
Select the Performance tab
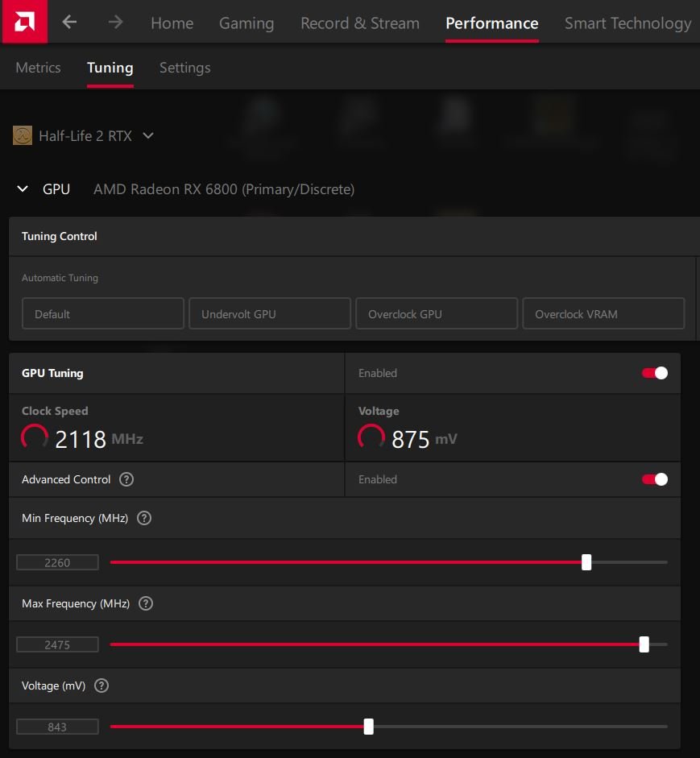[492, 23]
